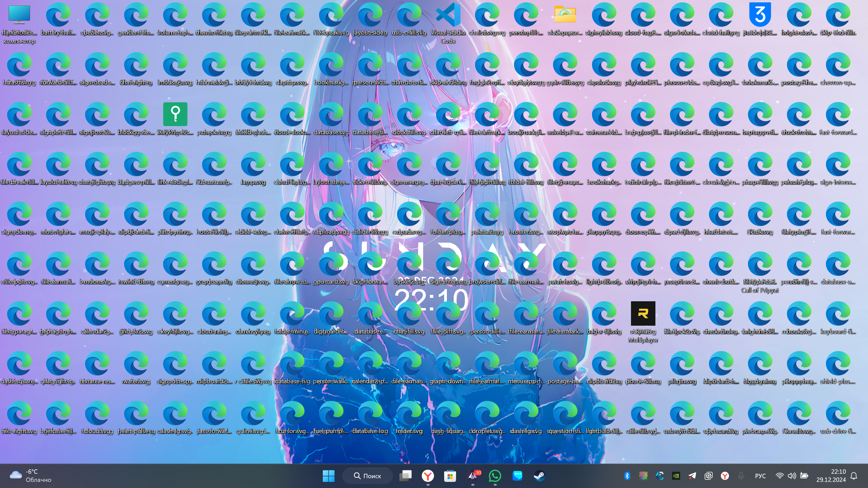Open WhatsApp from the taskbar
Viewport: 868px width, 488px height.
click(495, 476)
